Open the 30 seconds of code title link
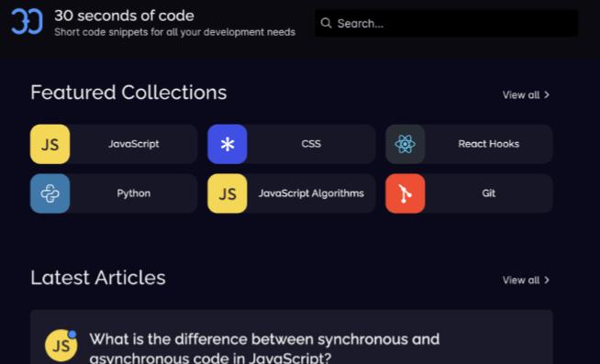600x364 pixels. (x=125, y=16)
